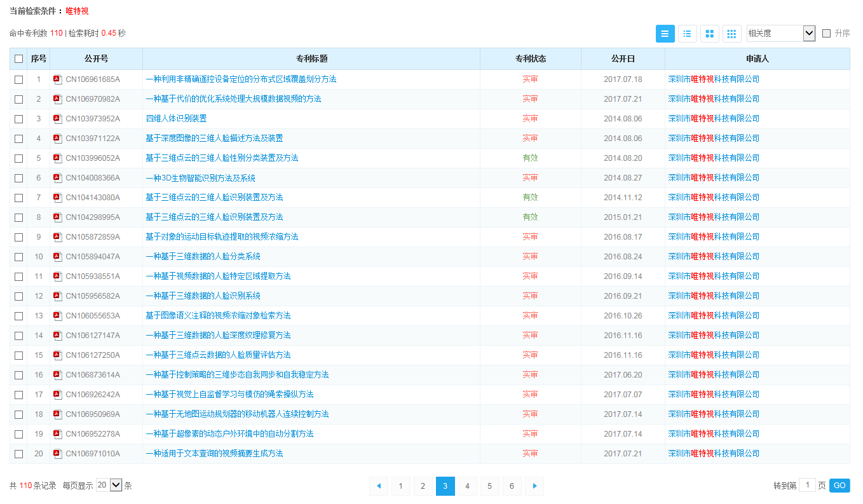This screenshot has height=504, width=863.
Task: Go to page 4
Action: (x=468, y=486)
